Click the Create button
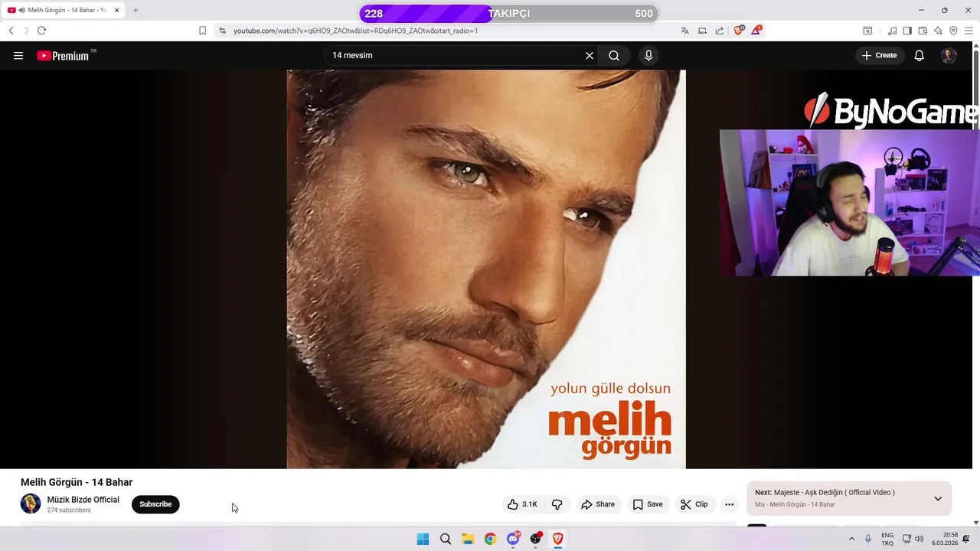980x551 pixels. click(879, 56)
